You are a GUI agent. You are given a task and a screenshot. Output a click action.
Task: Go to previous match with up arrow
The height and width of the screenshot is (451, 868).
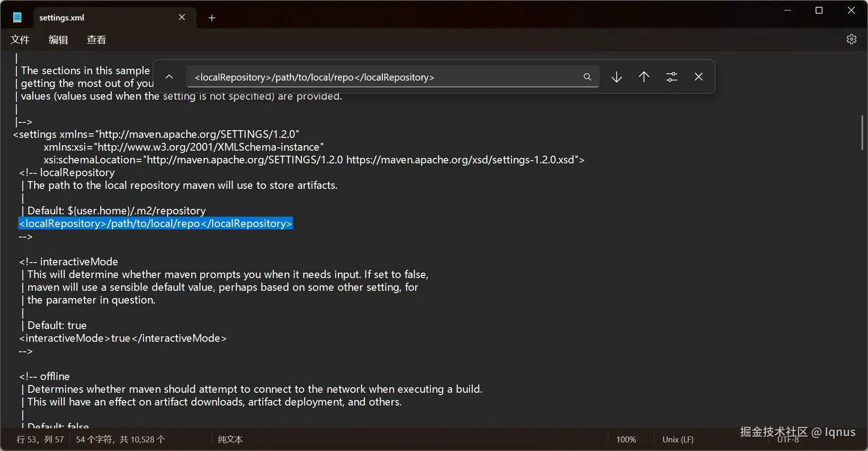[644, 77]
